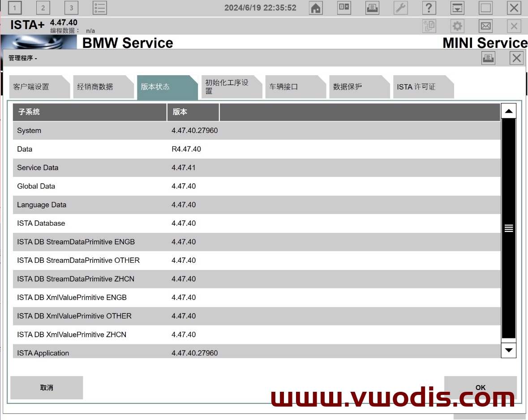Select the Service Data row
Image resolution: width=528 pixels, height=420 pixels.
coord(257,167)
